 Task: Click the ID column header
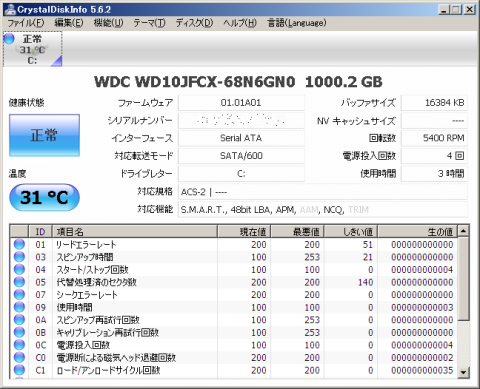tap(40, 231)
